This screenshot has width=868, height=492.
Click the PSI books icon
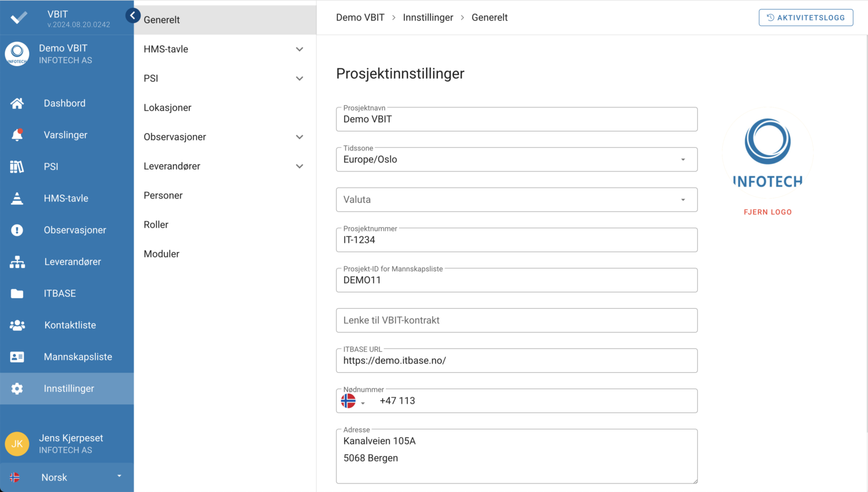(x=17, y=167)
